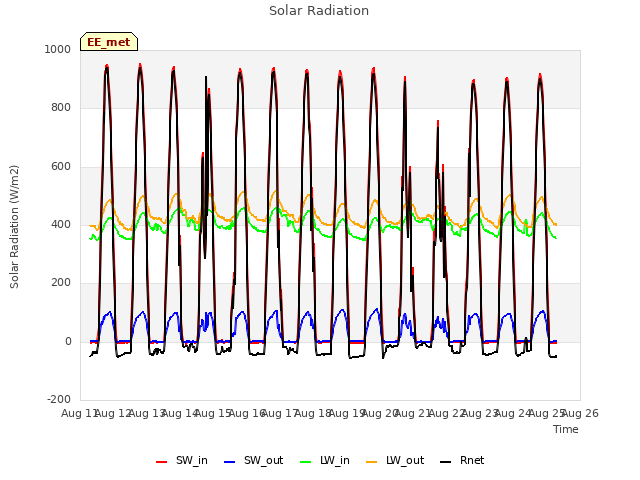Click the EE_met annotation label
The image size is (640, 480).
pos(109,42)
